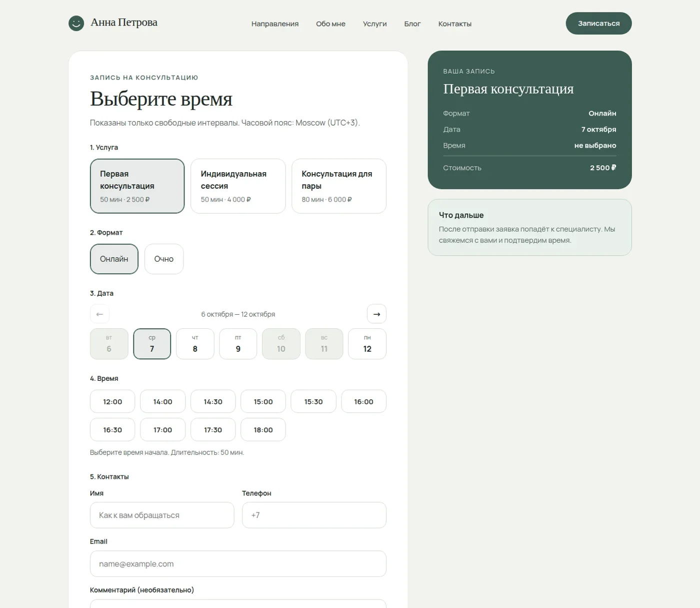Click the smiley face logo icon
The image size is (700, 608).
point(76,23)
